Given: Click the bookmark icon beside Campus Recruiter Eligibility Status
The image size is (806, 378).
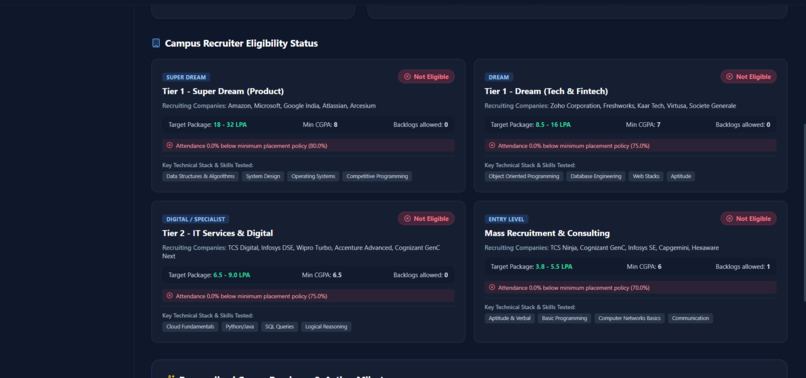Looking at the screenshot, I should coord(156,43).
